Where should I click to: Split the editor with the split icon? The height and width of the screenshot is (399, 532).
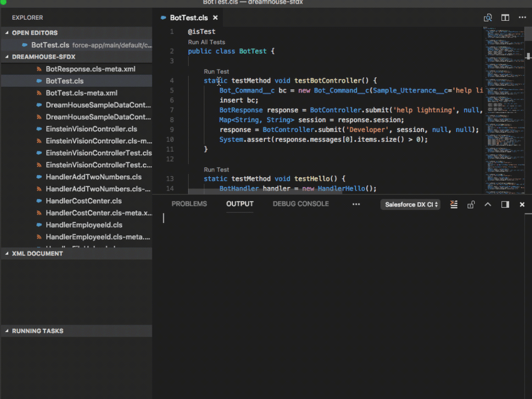click(x=505, y=18)
